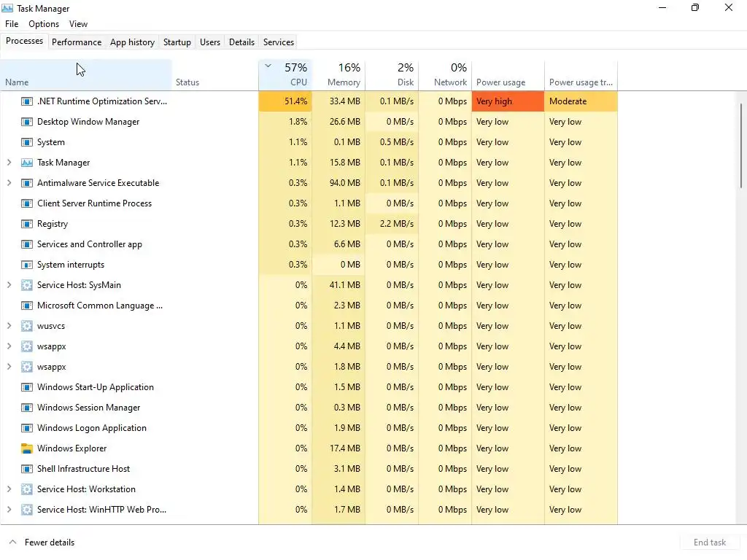Click the Task Manager process row icon
The height and width of the screenshot is (560, 747).
(x=27, y=163)
